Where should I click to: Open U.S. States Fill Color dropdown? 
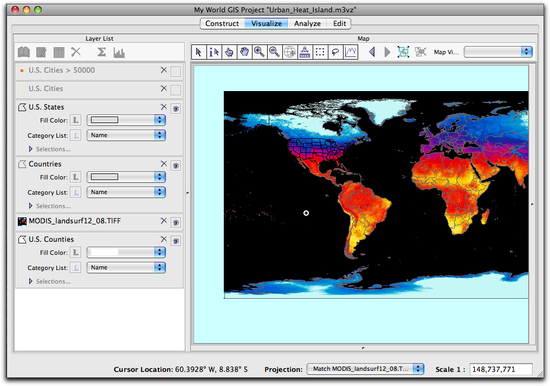coord(126,120)
